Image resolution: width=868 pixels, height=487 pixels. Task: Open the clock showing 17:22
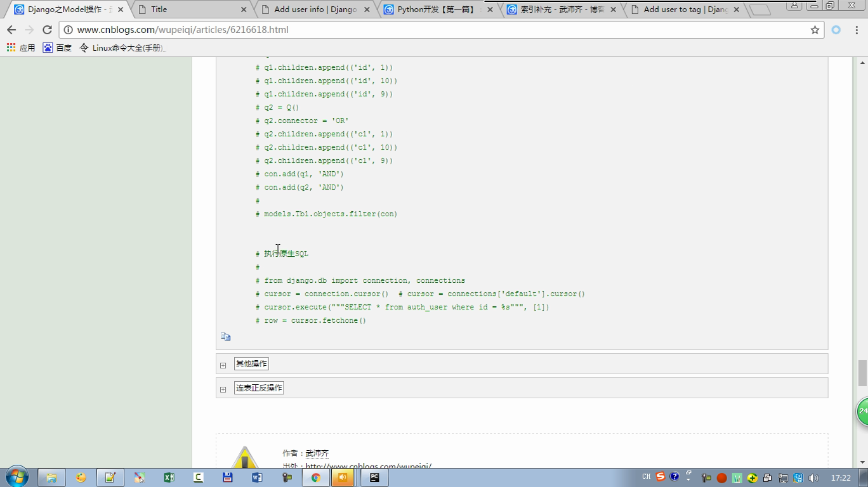(x=841, y=478)
